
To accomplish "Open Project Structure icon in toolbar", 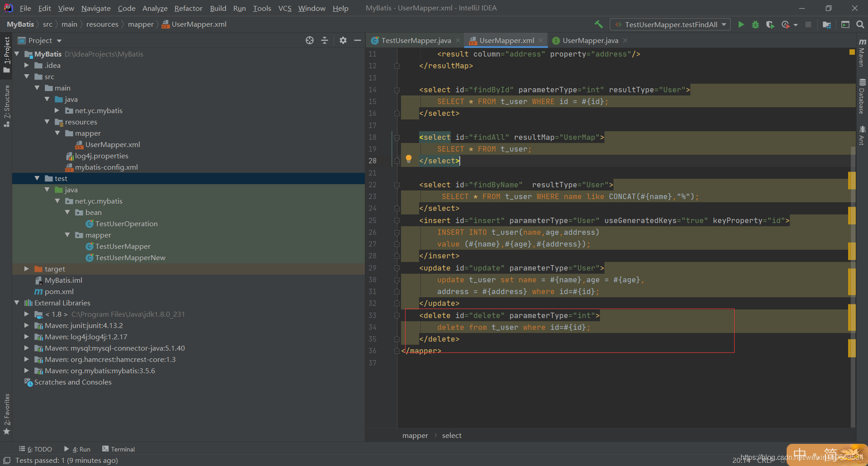I will point(827,24).
